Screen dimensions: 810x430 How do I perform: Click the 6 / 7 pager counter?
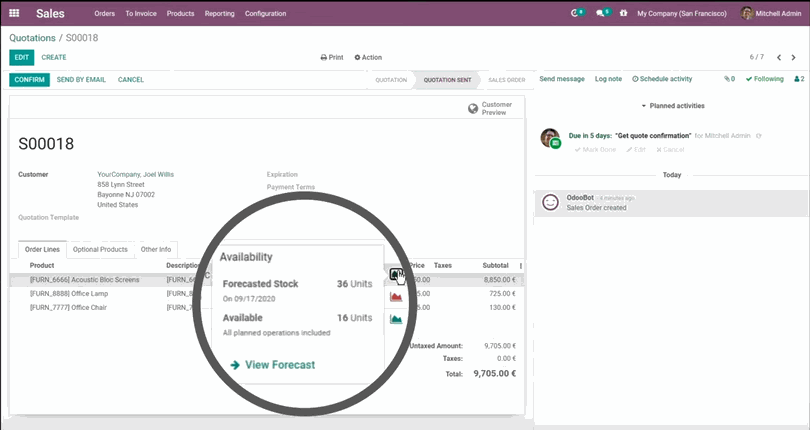pos(757,57)
